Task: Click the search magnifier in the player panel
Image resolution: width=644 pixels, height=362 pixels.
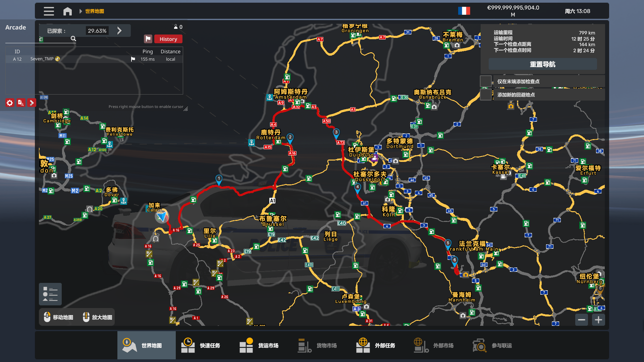Action: point(73,39)
